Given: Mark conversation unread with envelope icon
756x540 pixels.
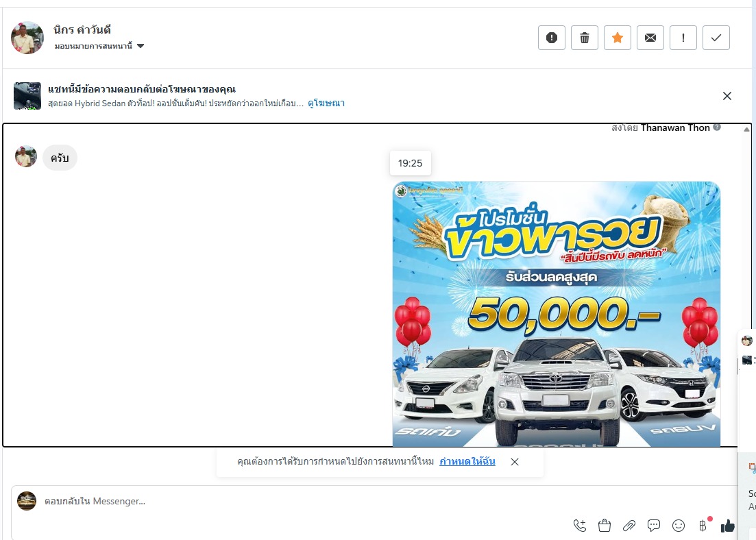Looking at the screenshot, I should (x=650, y=38).
